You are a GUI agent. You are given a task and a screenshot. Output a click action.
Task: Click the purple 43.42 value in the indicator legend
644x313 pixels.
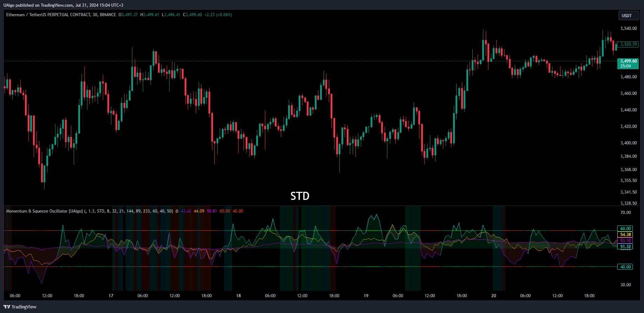tap(186, 211)
